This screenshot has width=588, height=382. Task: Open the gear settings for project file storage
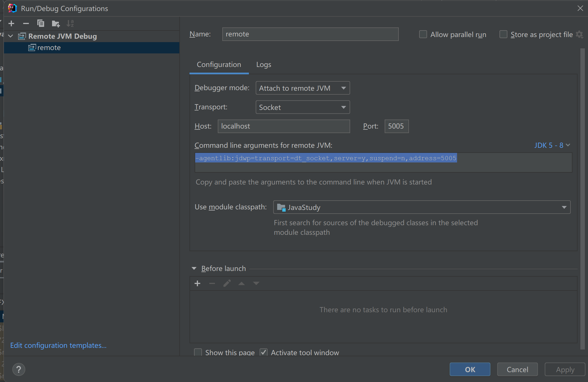pyautogui.click(x=580, y=34)
